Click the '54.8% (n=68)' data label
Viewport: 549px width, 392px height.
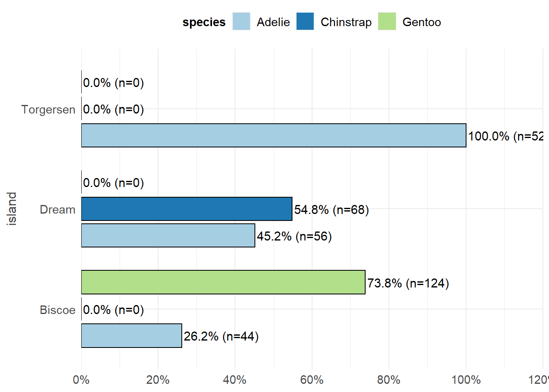pos(332,209)
